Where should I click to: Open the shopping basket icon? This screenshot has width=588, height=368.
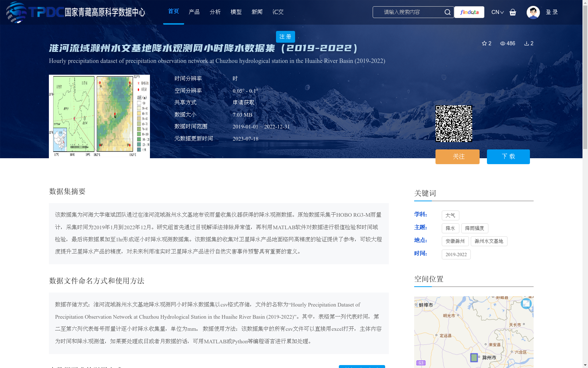tap(513, 12)
